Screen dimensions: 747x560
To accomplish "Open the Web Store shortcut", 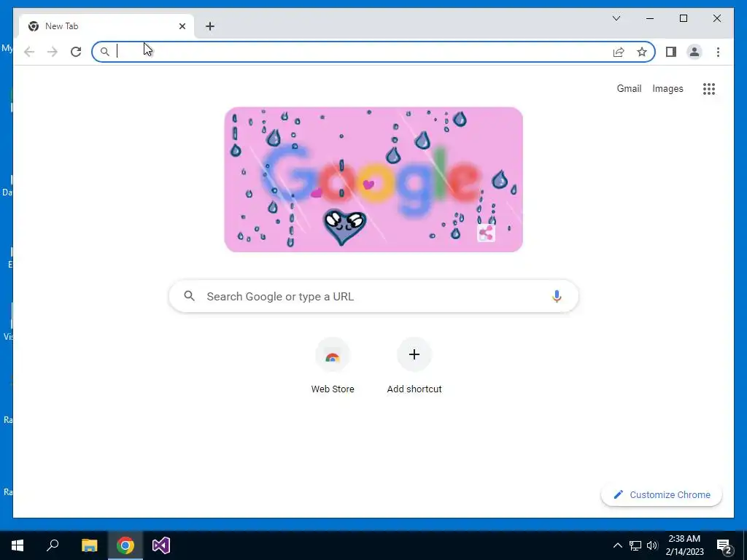I will coord(333,366).
